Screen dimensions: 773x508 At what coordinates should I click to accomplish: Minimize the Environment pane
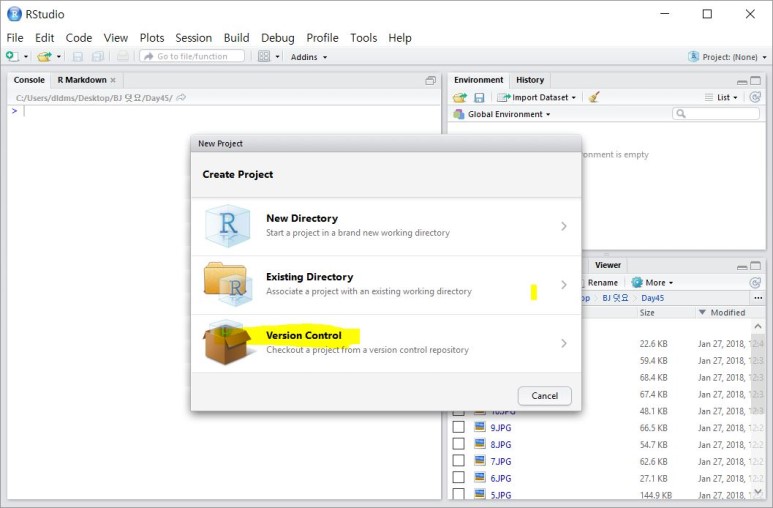[742, 81]
